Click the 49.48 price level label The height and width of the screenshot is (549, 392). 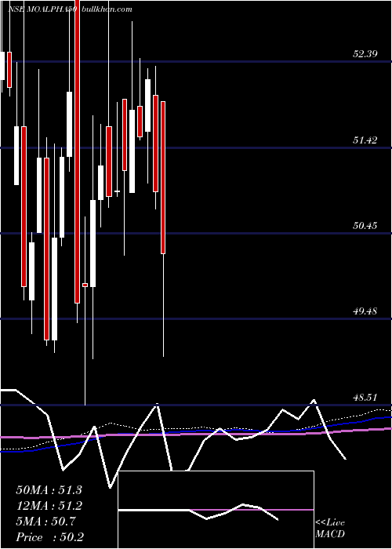point(365,311)
